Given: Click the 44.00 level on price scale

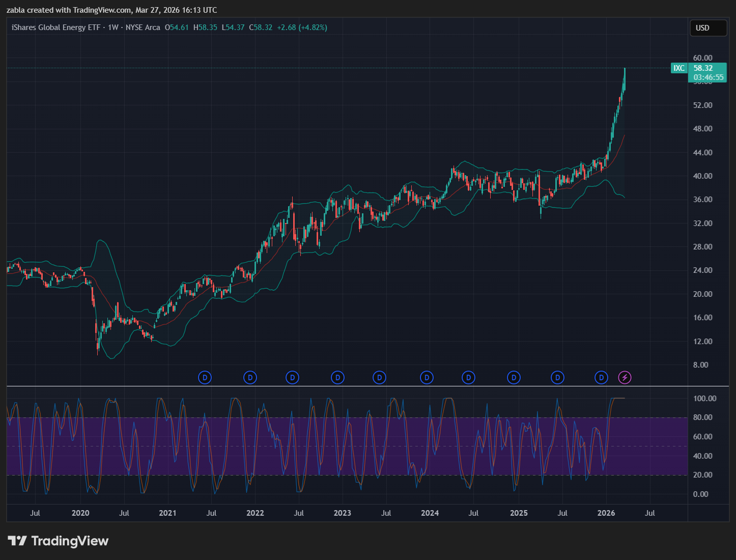Looking at the screenshot, I should (702, 153).
